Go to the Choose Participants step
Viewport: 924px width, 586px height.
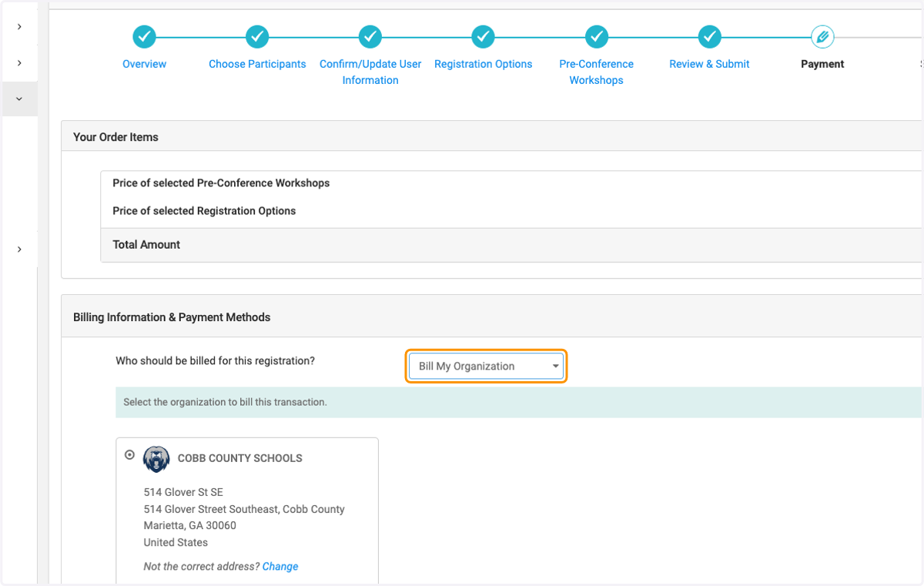click(x=257, y=64)
